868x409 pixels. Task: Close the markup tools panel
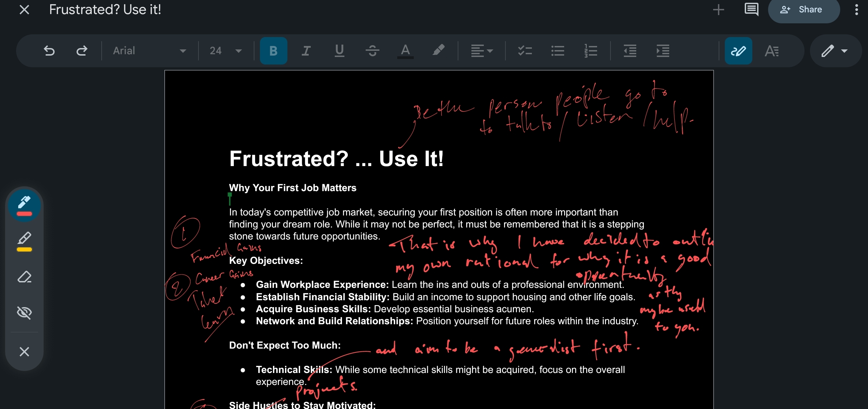[24, 352]
